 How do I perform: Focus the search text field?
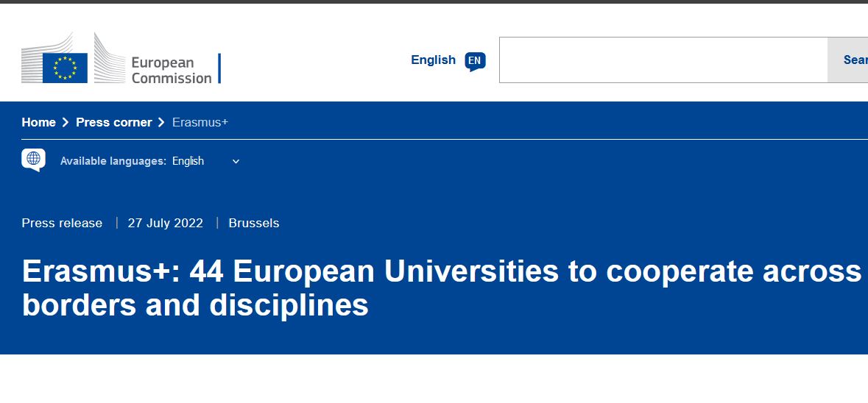coord(663,60)
